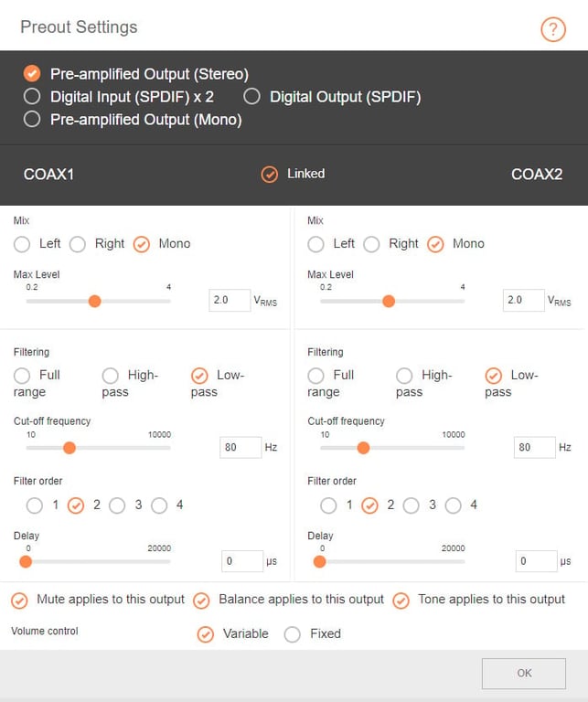Click COAX2 cut-off frequency Hz field
The width and height of the screenshot is (588, 702).
[534, 447]
